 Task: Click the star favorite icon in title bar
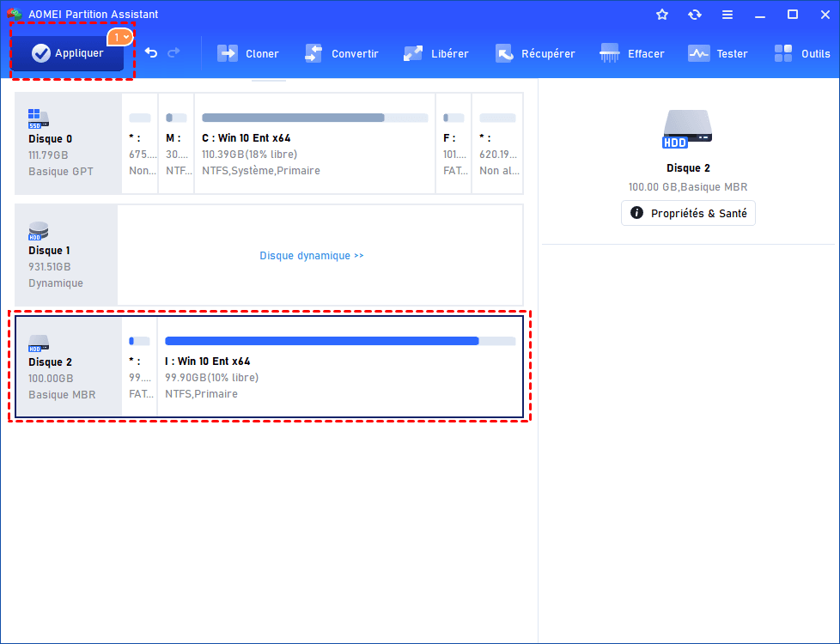662,15
